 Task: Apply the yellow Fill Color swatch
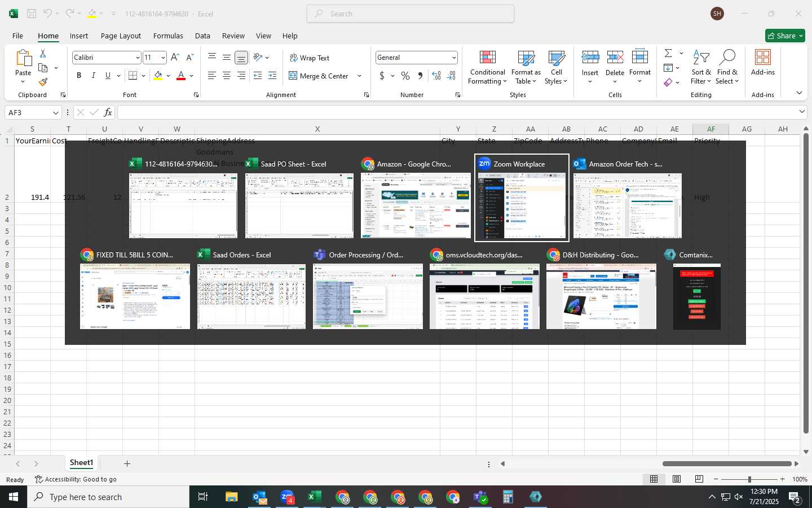158,76
